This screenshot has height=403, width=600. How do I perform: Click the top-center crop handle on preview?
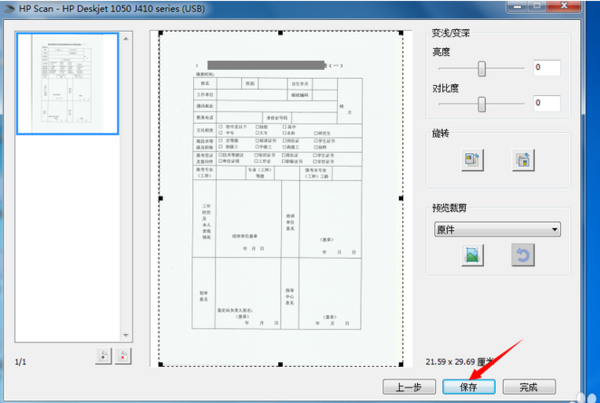point(281,31)
